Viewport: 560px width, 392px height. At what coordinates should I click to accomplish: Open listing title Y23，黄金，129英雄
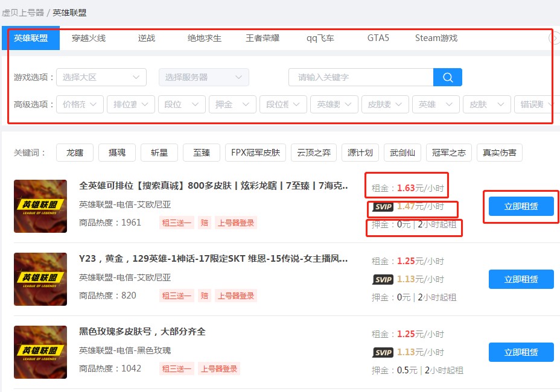pyautogui.click(x=213, y=259)
